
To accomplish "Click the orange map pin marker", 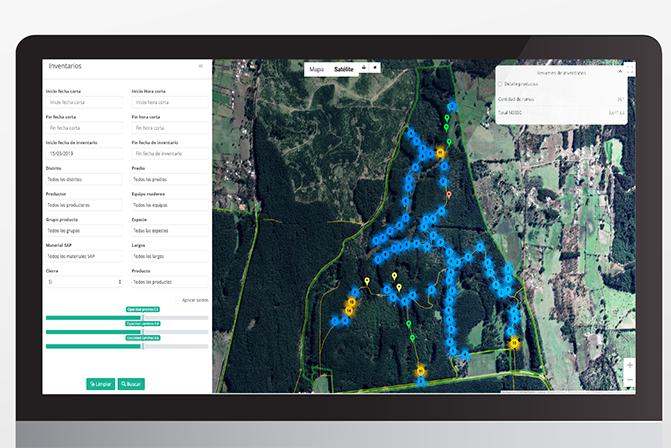I will 449,194.
